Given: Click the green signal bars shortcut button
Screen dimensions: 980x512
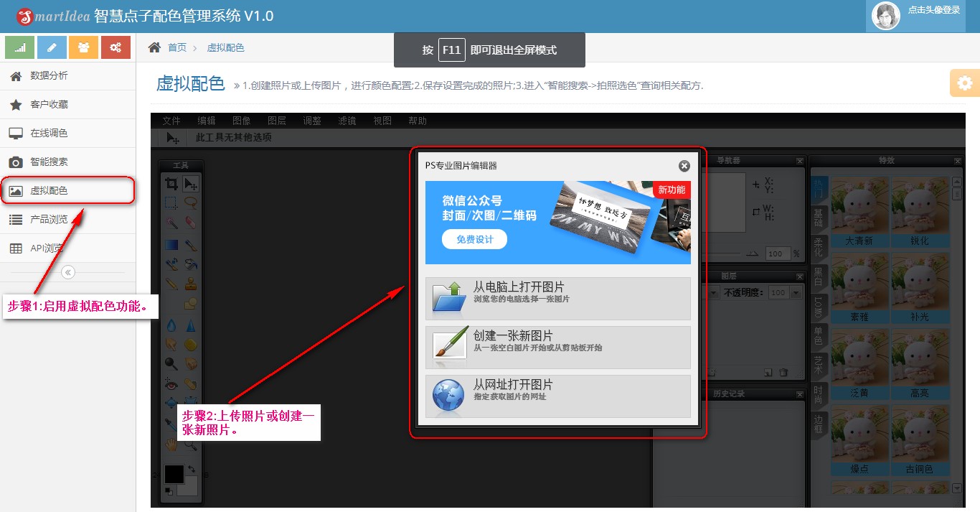Looking at the screenshot, I should (x=19, y=47).
